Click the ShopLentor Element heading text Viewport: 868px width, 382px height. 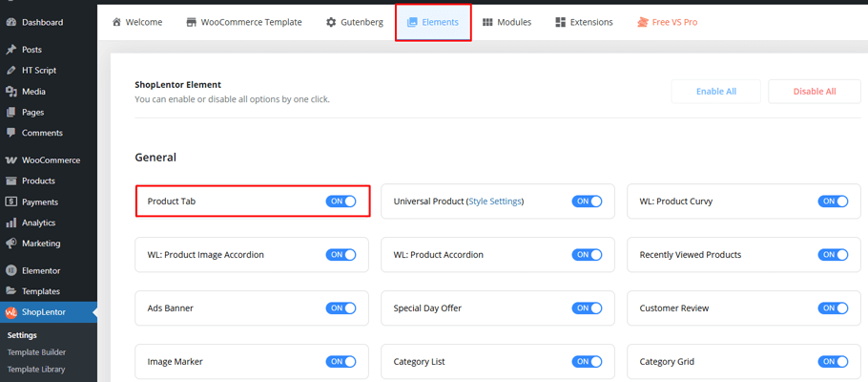click(178, 85)
